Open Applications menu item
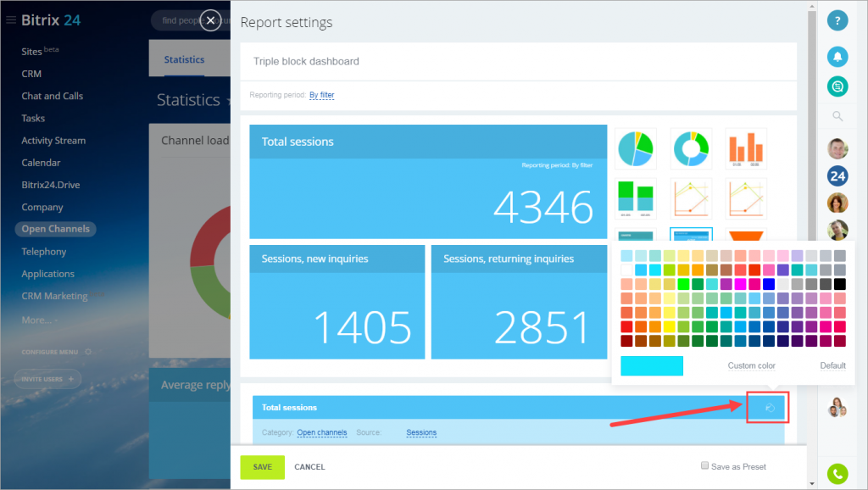Viewport: 868px width, 490px height. point(47,274)
